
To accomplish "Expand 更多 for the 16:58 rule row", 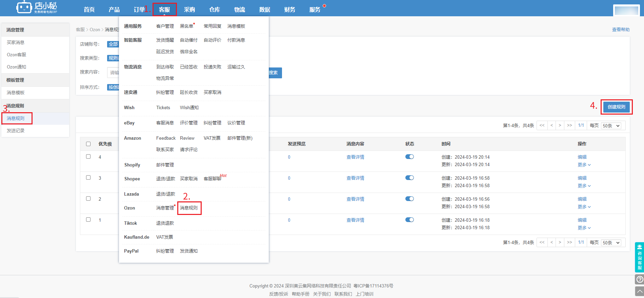I will click(x=584, y=186).
